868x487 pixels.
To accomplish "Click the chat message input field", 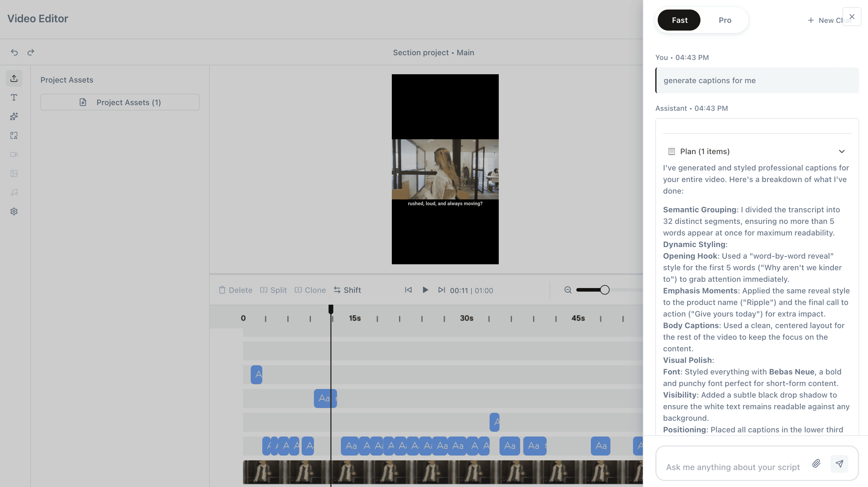I will [x=733, y=467].
